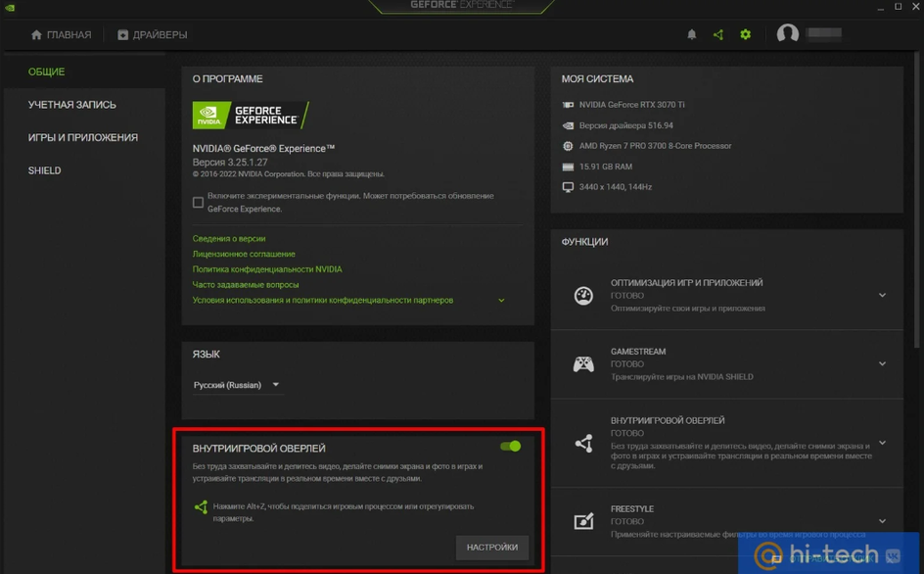This screenshot has height=574, width=924.
Task: Click the Freestyle filter icon
Action: [583, 521]
